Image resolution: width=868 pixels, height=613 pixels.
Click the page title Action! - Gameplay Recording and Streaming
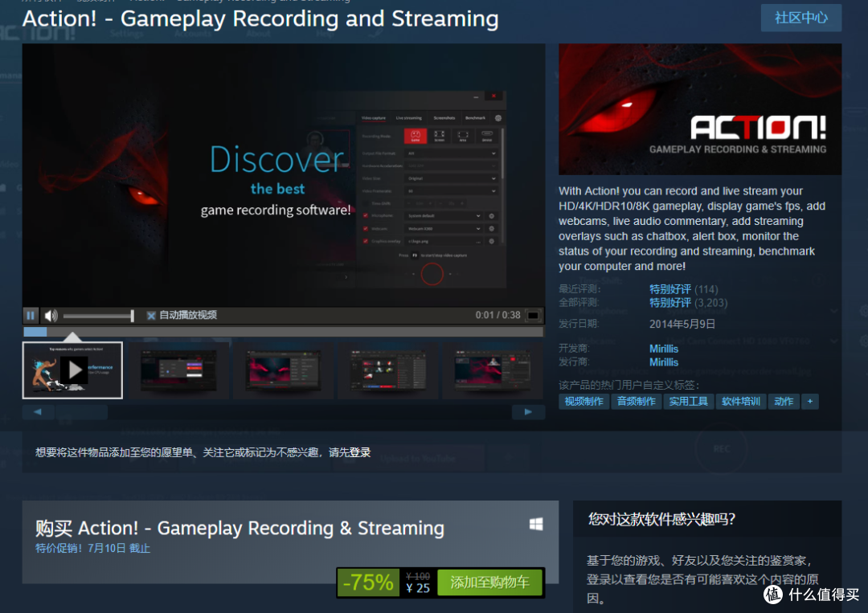pos(260,18)
